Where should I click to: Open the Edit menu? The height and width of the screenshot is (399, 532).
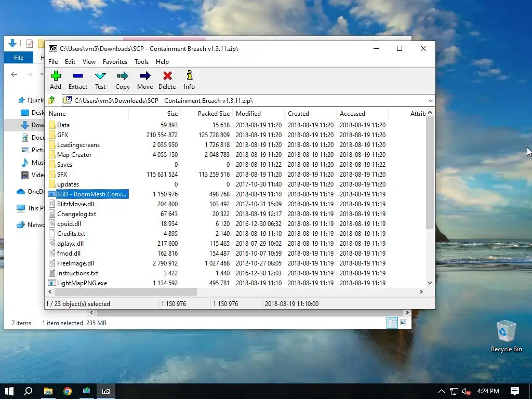coord(70,62)
